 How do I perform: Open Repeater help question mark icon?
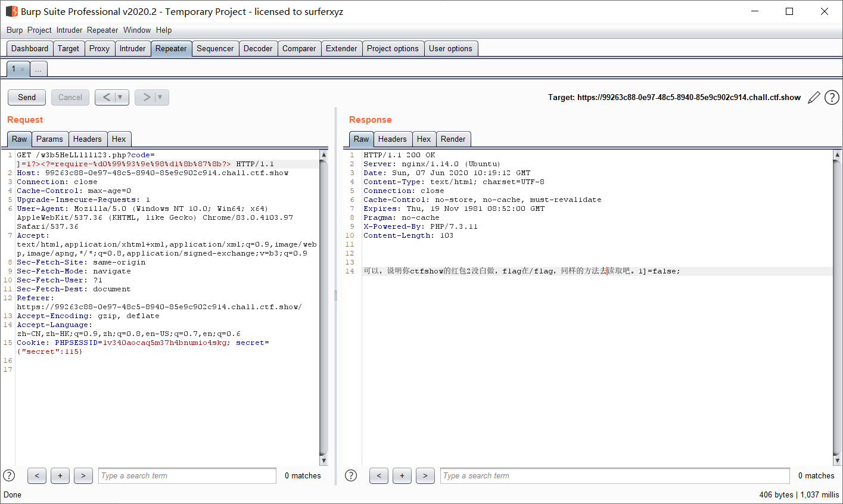[x=832, y=98]
